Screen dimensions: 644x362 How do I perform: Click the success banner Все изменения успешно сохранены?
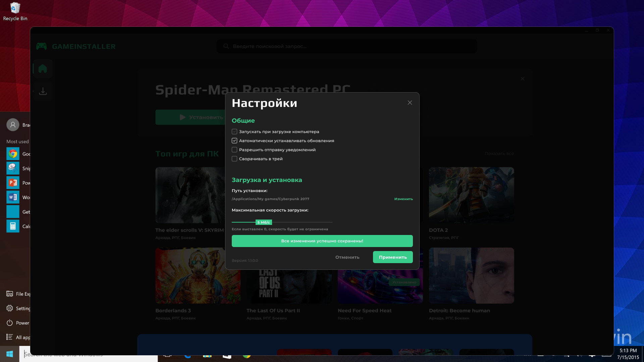(x=322, y=241)
